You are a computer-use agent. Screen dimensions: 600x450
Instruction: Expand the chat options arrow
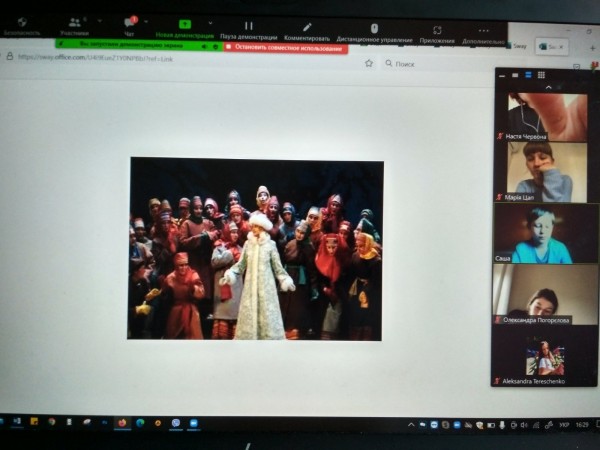pos(146,21)
